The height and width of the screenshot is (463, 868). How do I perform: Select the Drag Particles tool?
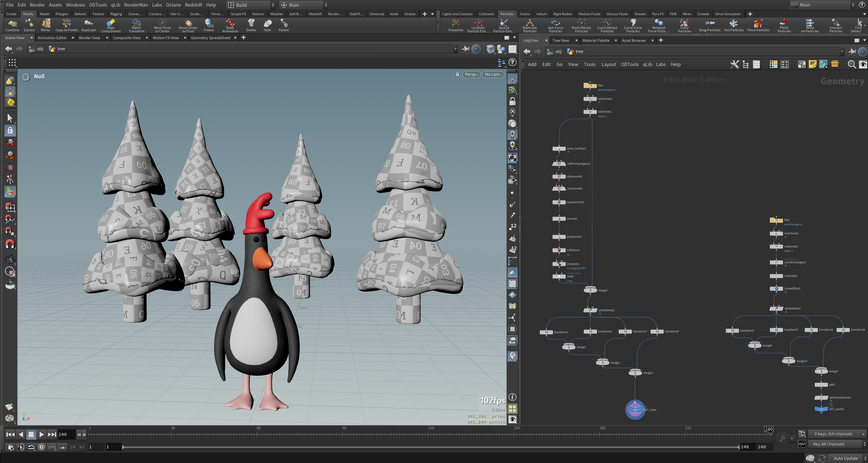(x=710, y=25)
